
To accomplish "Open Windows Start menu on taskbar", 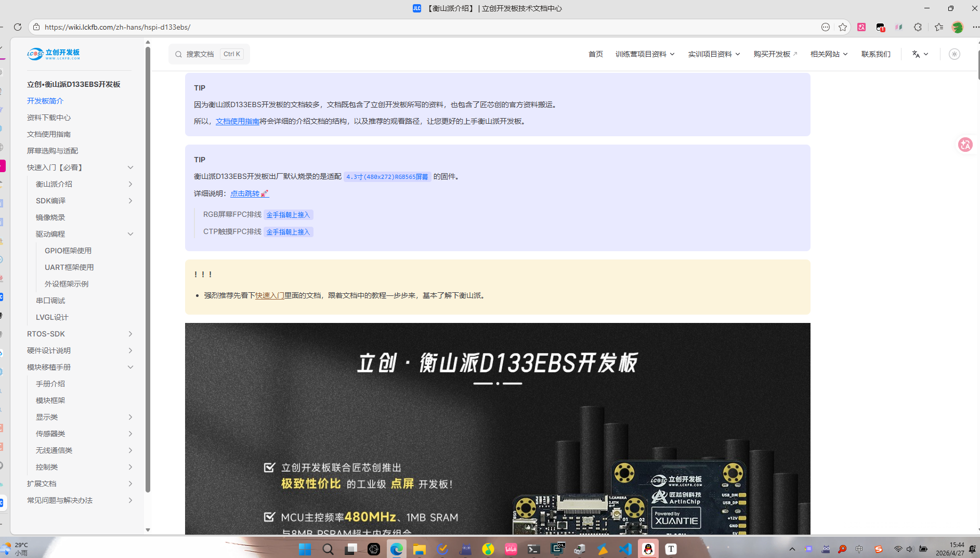I will click(305, 549).
